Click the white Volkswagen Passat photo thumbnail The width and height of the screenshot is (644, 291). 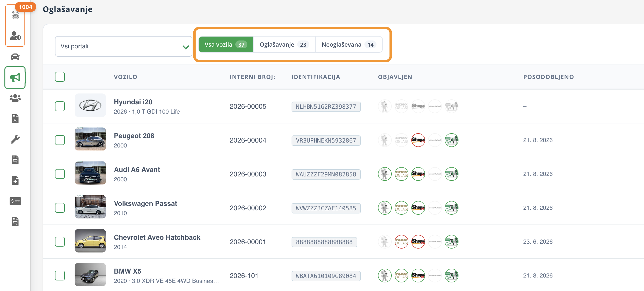tap(90, 207)
